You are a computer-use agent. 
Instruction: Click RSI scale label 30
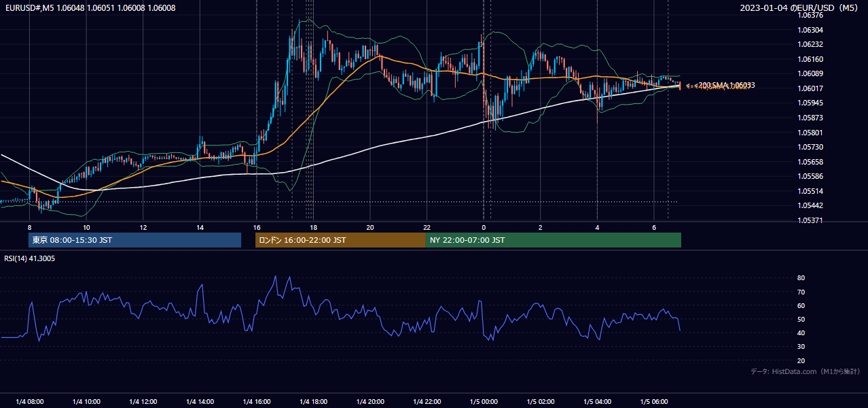[801, 347]
